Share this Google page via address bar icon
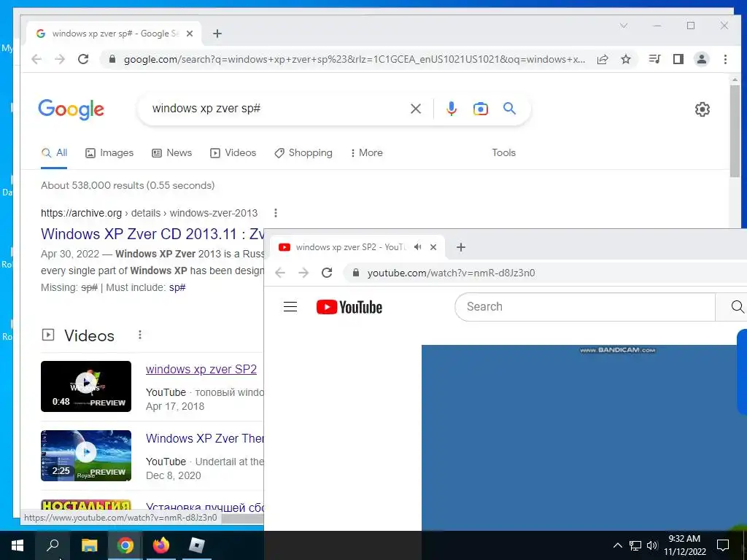The height and width of the screenshot is (560, 747). [x=603, y=59]
